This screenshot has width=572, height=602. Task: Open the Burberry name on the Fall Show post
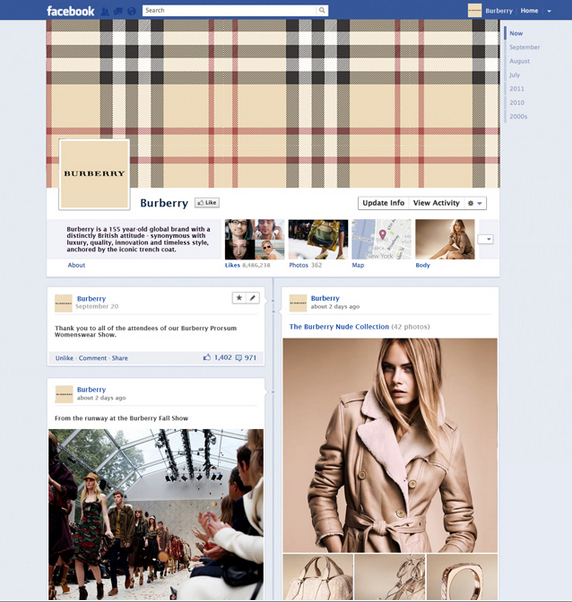tap(91, 389)
